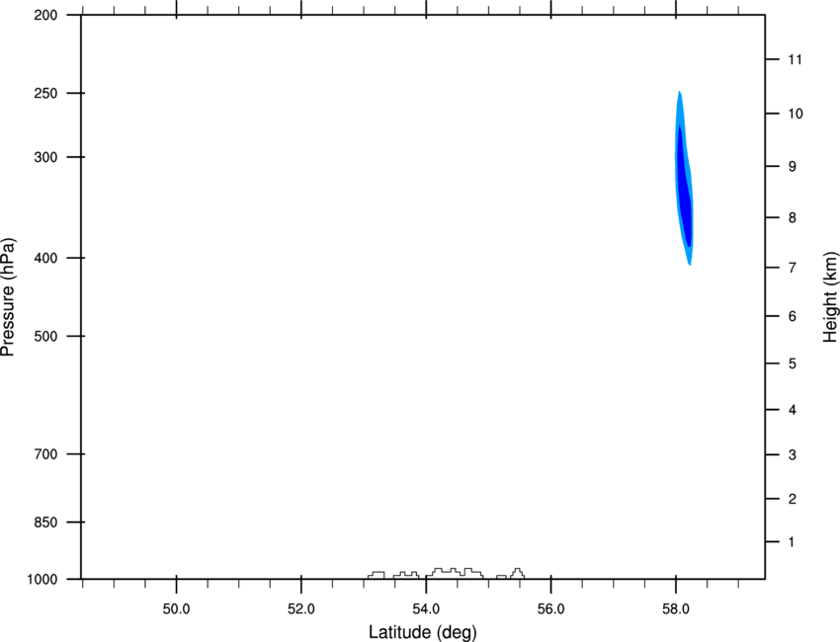The image size is (840, 642).
Task: Click the 6 km height label
Action: pyautogui.click(x=793, y=316)
